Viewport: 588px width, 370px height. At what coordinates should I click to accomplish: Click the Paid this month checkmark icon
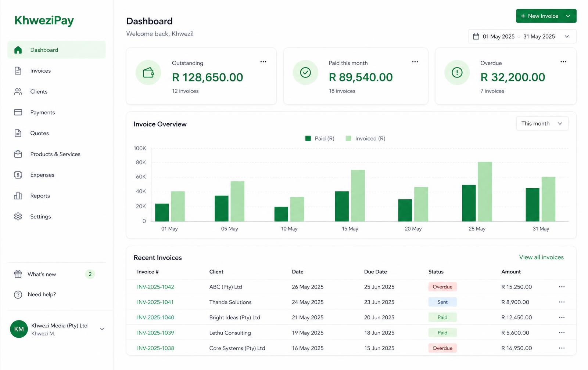coord(305,72)
